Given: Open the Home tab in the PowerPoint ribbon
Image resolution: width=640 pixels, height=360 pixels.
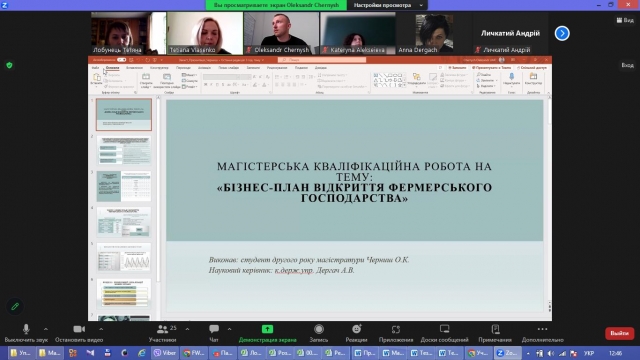Looking at the screenshot, I should point(112,68).
